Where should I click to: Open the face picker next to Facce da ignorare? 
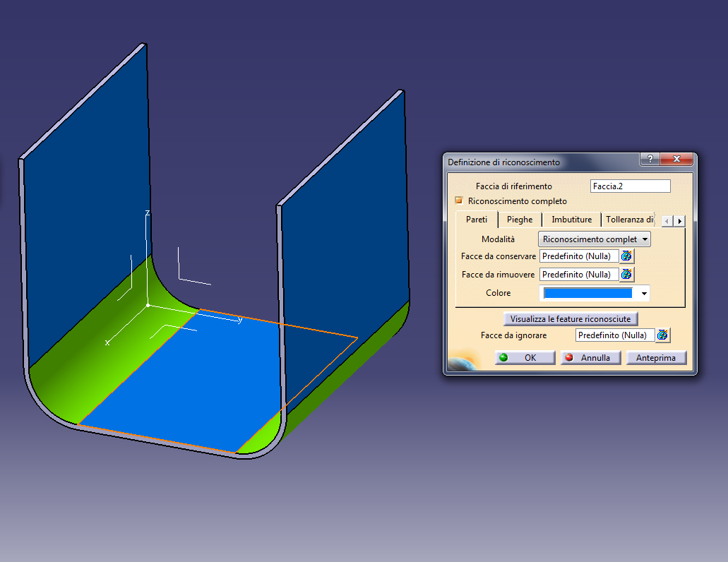[662, 335]
